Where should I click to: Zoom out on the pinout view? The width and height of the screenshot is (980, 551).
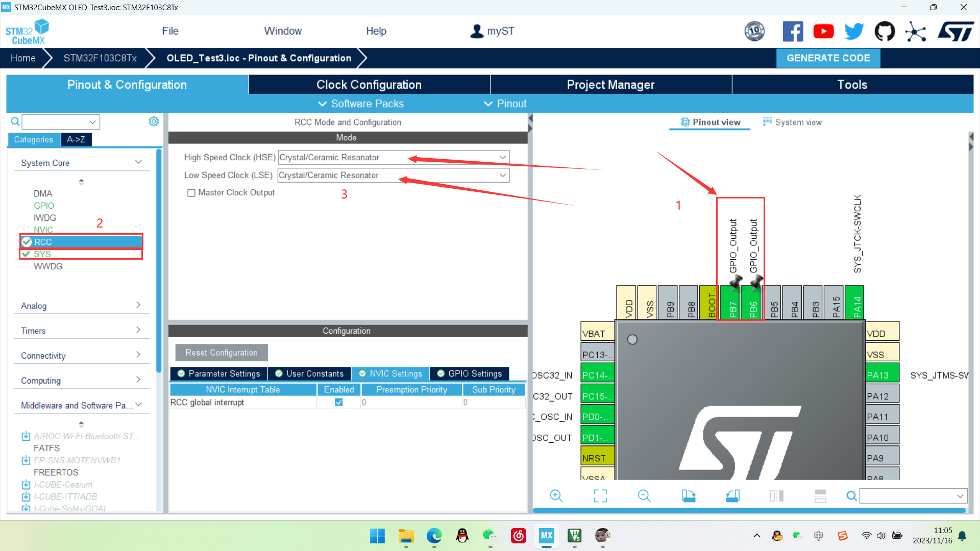pos(644,496)
